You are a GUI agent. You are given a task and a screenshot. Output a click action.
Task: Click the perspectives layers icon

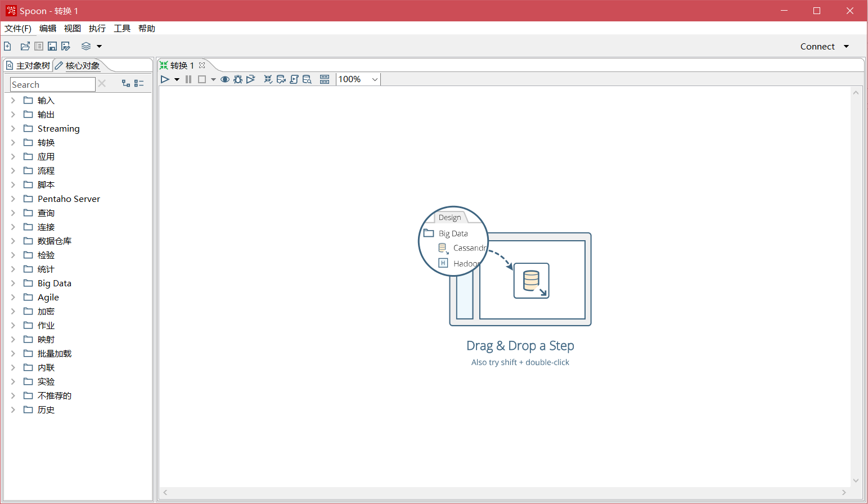pos(86,46)
